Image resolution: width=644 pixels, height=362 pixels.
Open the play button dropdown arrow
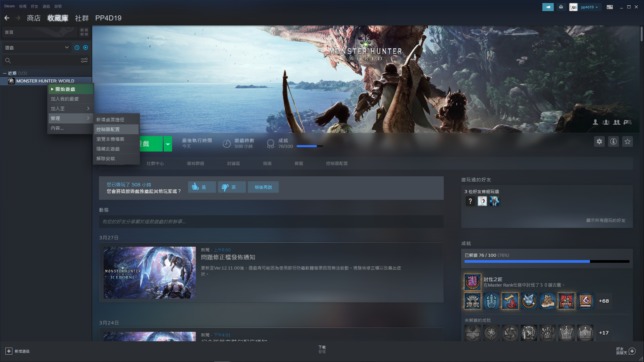(168, 144)
